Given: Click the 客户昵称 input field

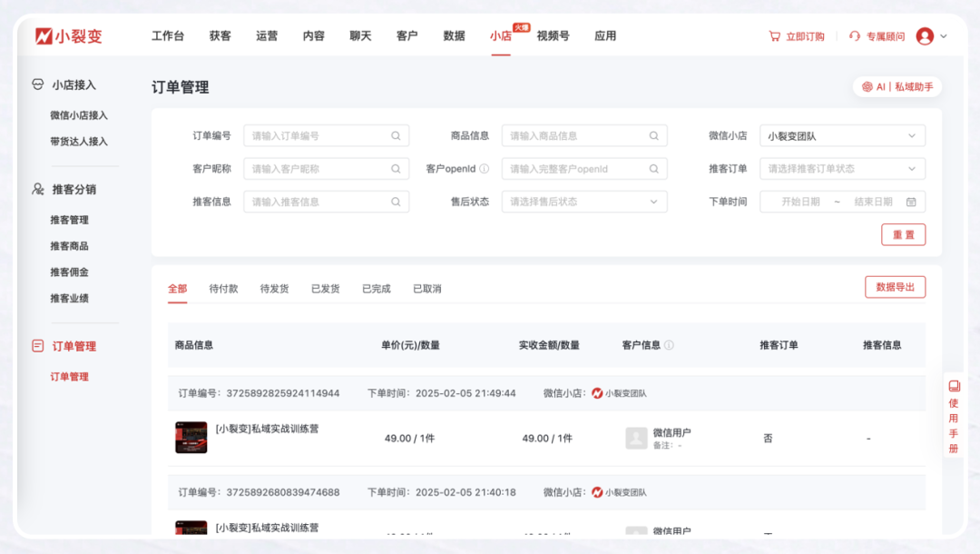Looking at the screenshot, I should pyautogui.click(x=319, y=169).
